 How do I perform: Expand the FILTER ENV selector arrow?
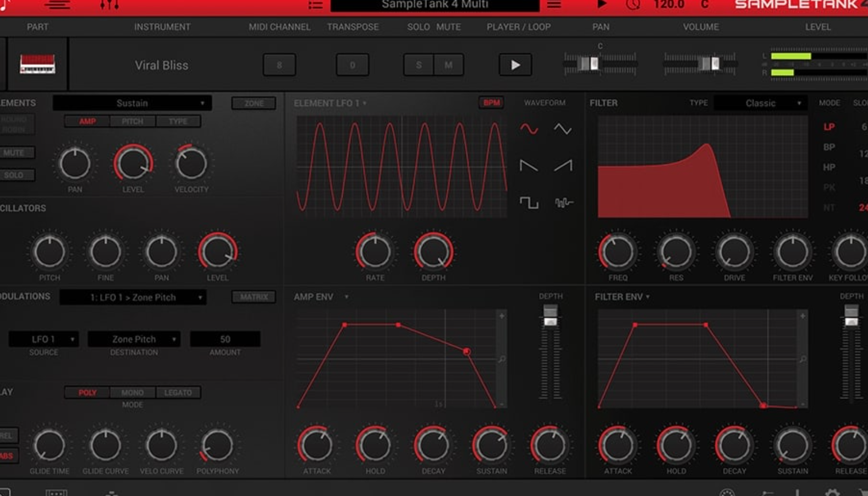click(648, 297)
